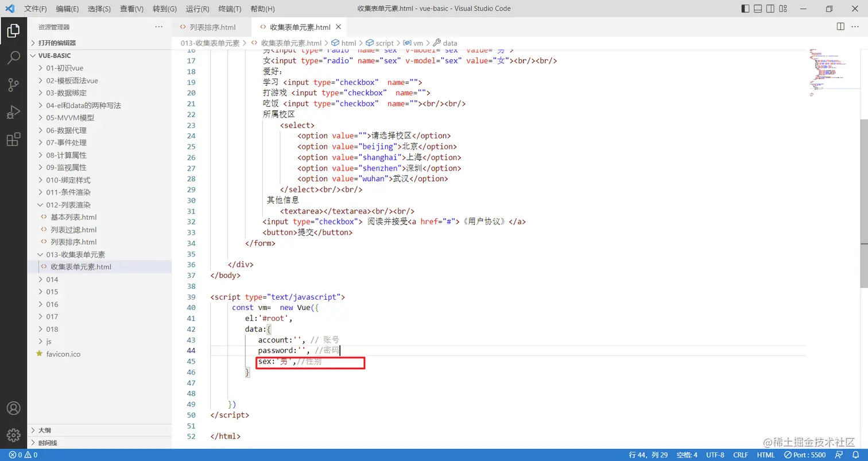Click the html breadcrumb item
The image size is (868, 461).
(x=344, y=43)
